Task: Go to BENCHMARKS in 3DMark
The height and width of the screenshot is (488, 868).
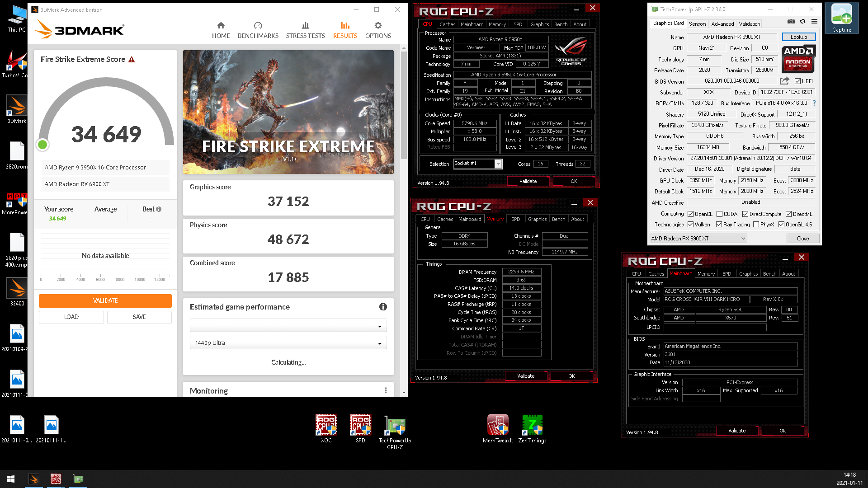Action: coord(258,30)
